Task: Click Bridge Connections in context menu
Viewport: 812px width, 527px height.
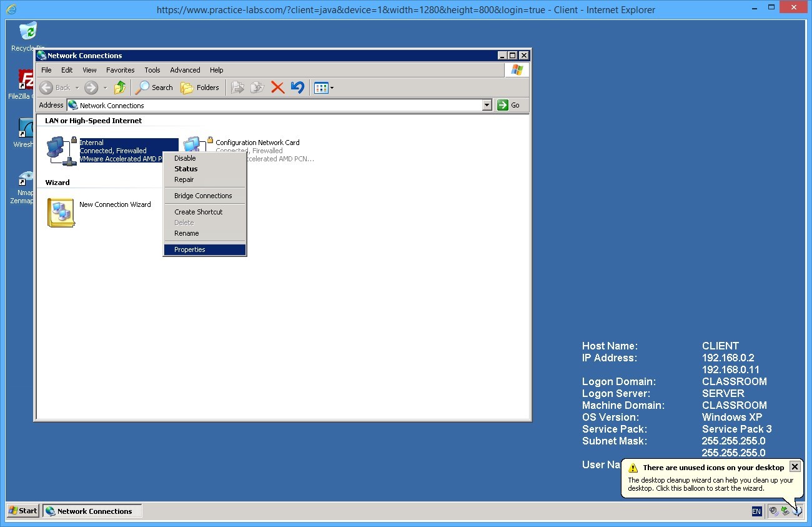Action: click(x=203, y=196)
